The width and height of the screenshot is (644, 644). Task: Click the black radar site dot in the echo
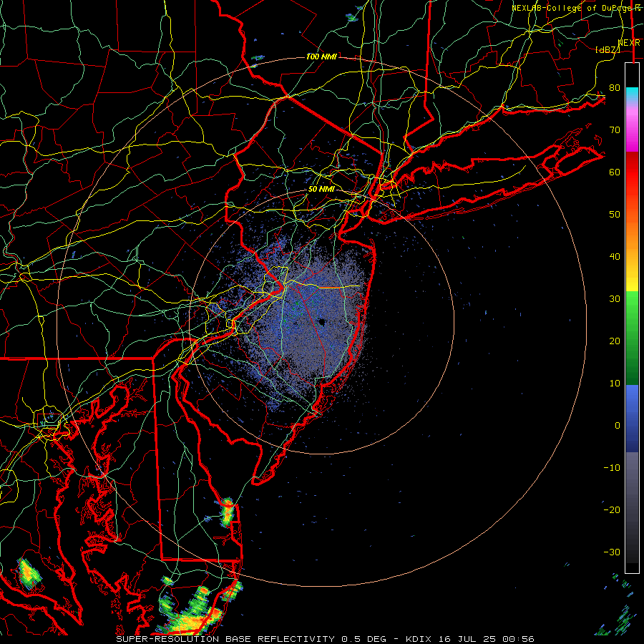coord(321,322)
